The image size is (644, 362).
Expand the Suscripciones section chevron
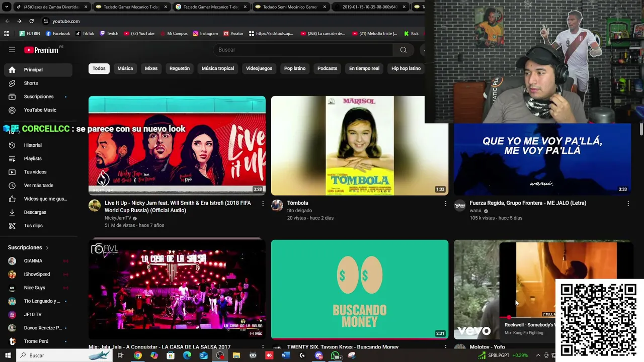click(47, 248)
